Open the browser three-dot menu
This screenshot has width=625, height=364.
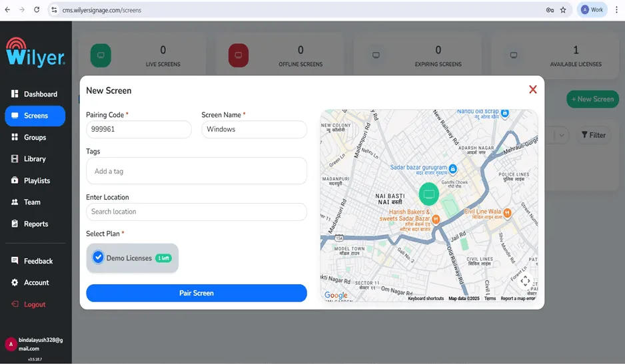click(616, 10)
